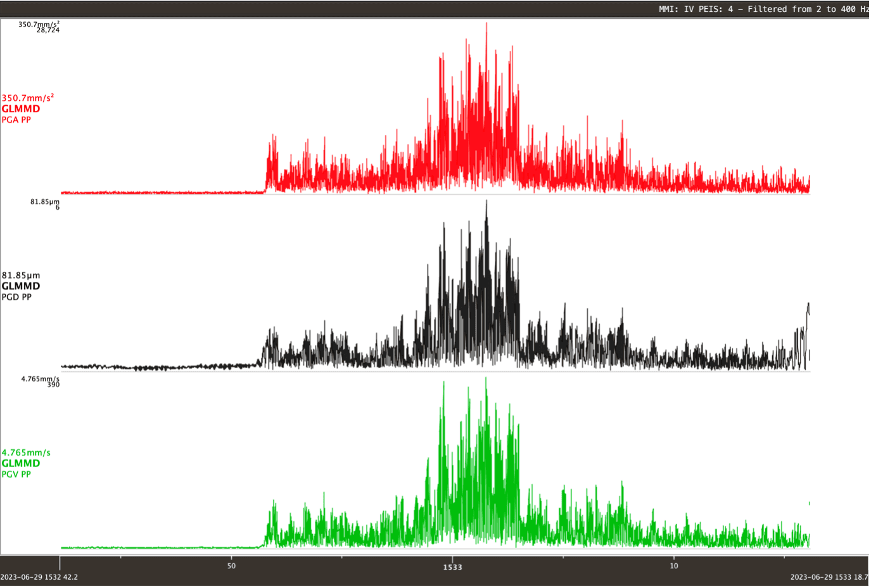
Task: Click the green 4.765mm/s peak value
Action: [x=26, y=453]
